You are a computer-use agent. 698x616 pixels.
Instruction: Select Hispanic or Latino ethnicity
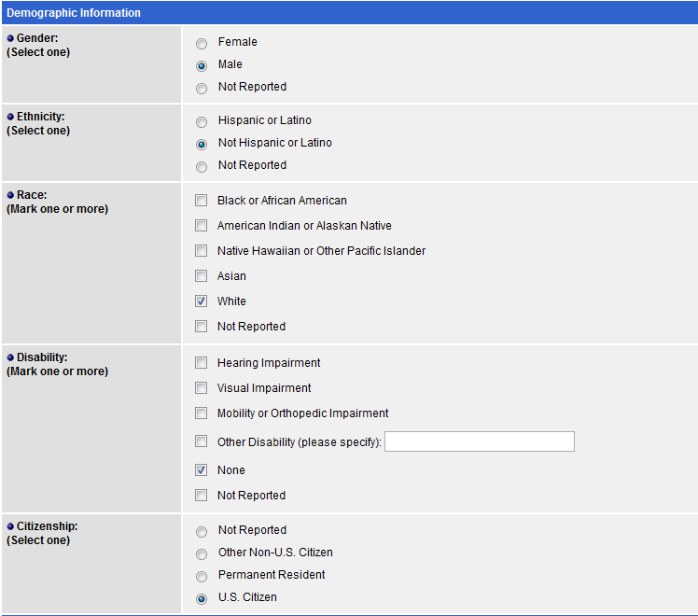click(202, 122)
